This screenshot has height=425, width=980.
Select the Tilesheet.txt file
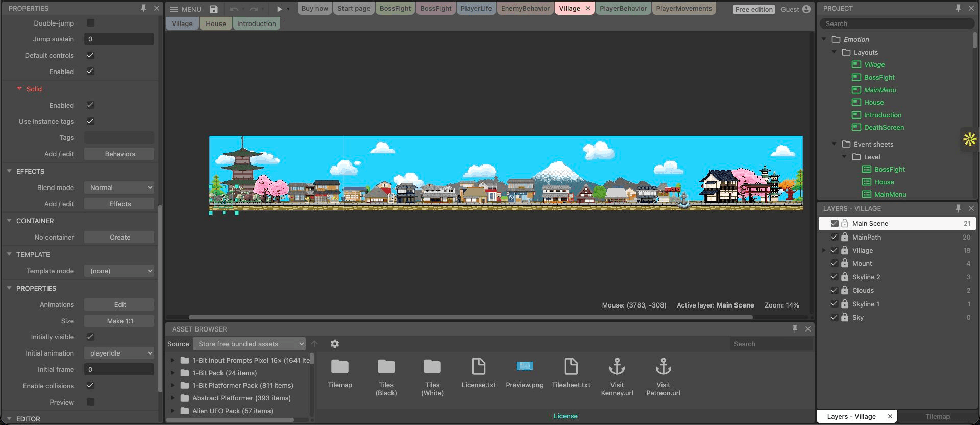(x=571, y=373)
